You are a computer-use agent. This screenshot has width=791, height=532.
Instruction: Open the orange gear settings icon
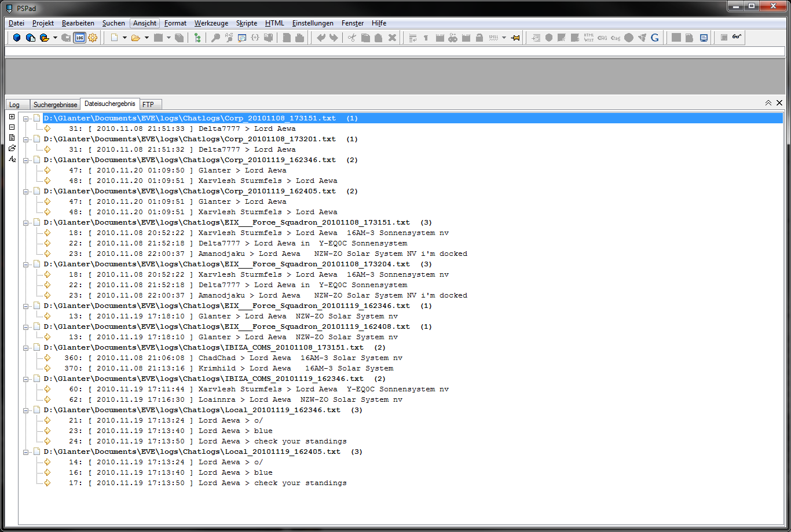point(93,38)
